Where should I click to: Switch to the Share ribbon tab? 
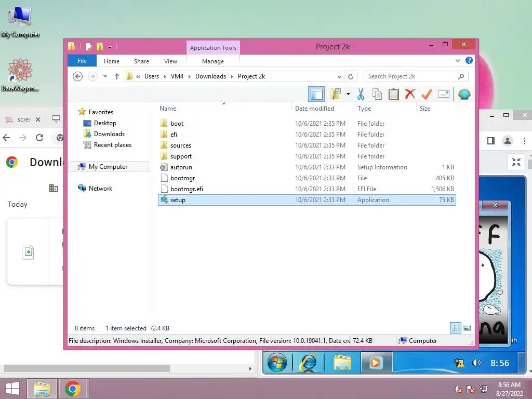coord(141,61)
